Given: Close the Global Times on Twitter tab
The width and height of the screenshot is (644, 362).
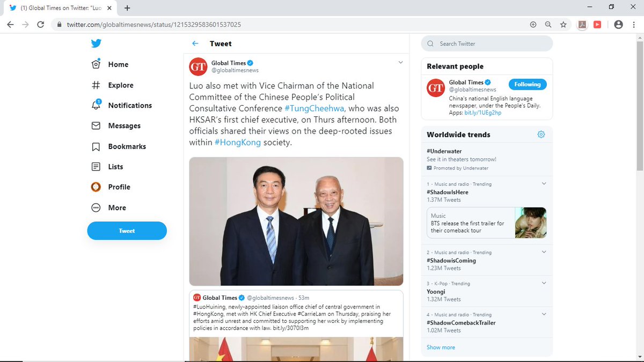Looking at the screenshot, I should (x=109, y=8).
